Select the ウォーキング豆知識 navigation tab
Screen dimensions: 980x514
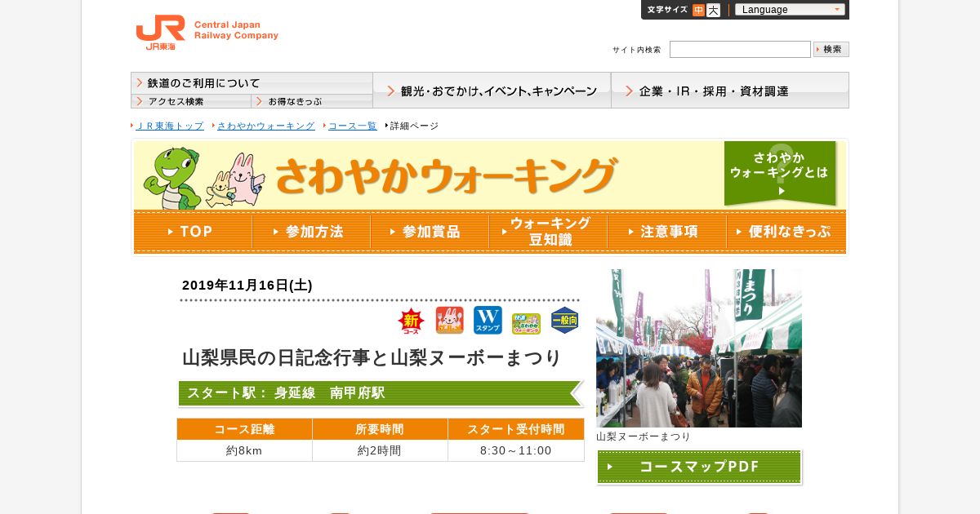click(548, 232)
